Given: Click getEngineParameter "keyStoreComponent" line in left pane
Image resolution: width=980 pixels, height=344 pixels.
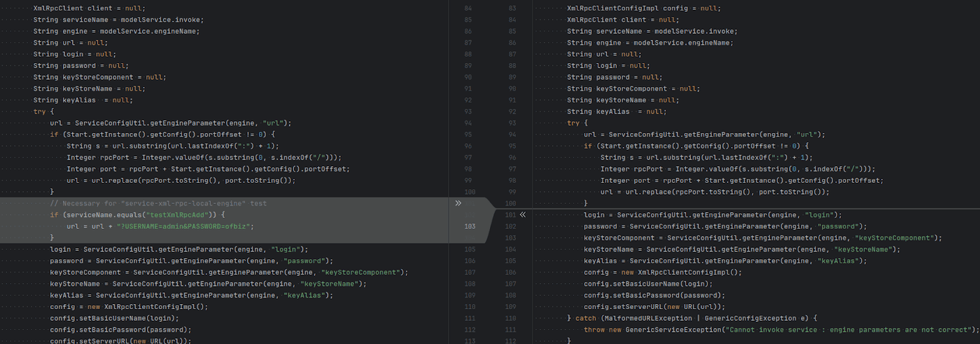Looking at the screenshot, I should tap(229, 272).
